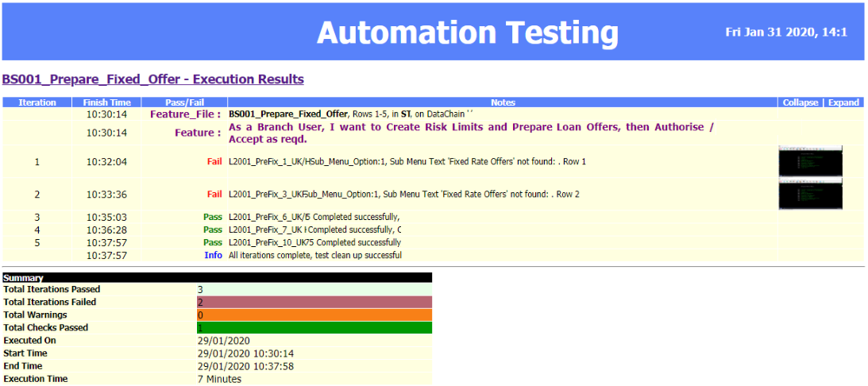Click the Iteration column header
The height and width of the screenshot is (386, 868).
(37, 102)
